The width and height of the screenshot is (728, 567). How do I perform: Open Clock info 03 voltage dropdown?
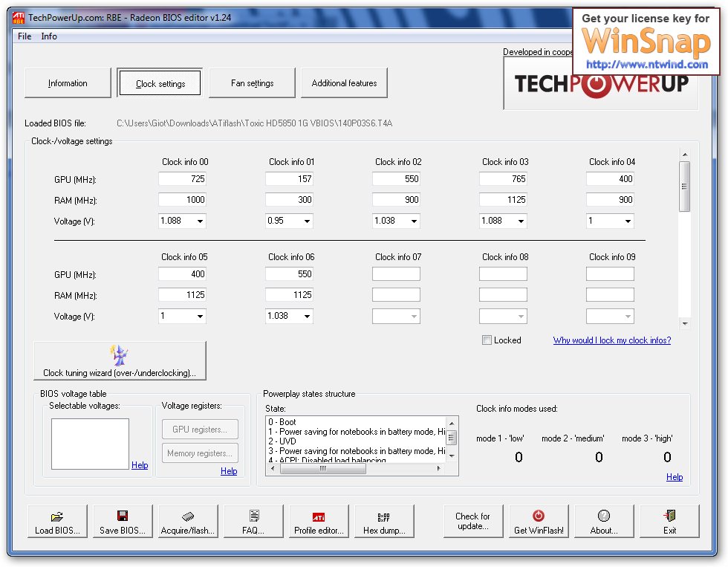tap(521, 221)
